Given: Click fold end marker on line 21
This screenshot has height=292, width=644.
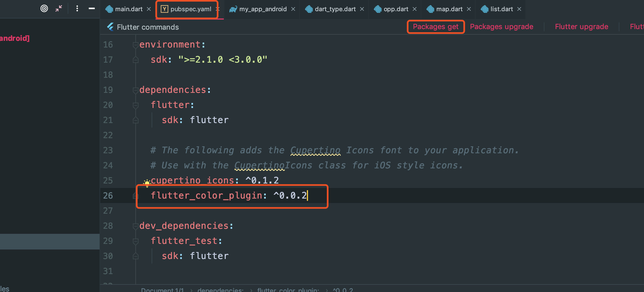Looking at the screenshot, I should 136,120.
